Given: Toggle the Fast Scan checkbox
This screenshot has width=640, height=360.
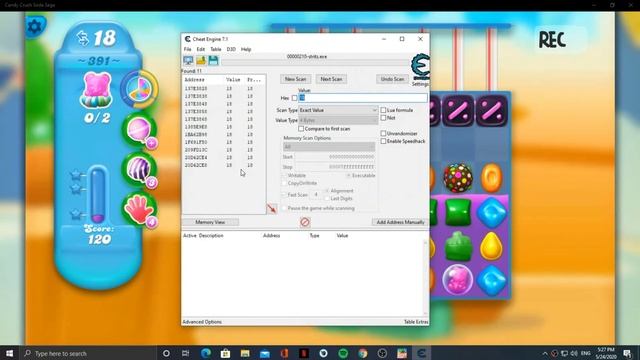Looking at the screenshot, I should point(284,195).
